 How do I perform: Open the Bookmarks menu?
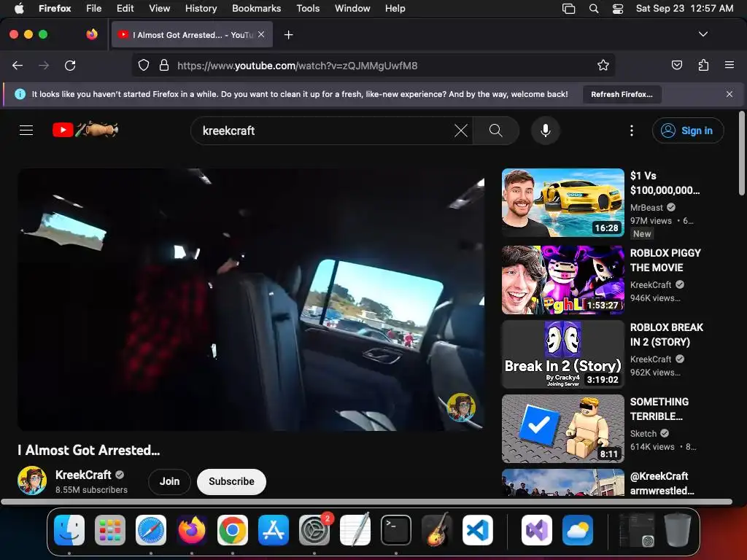click(256, 9)
